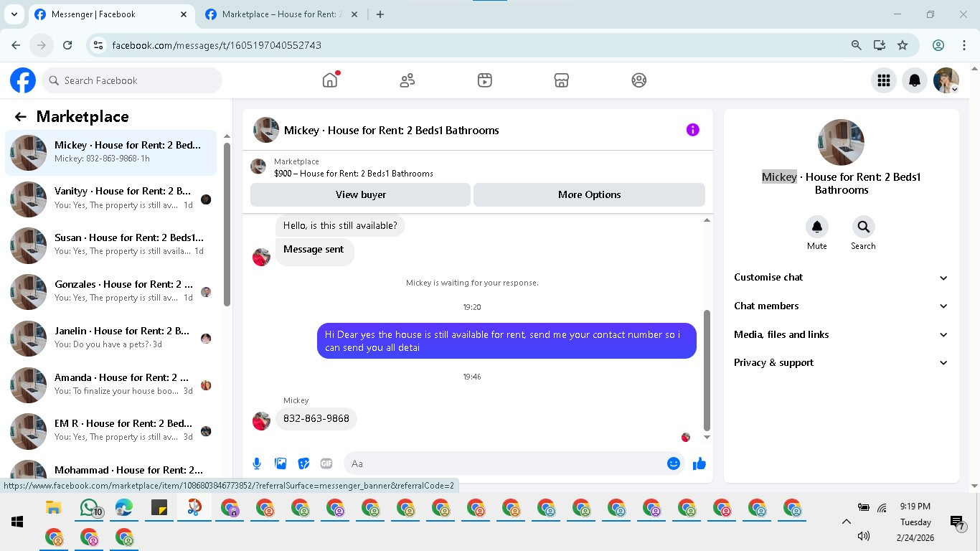Click the View buyer button
The height and width of the screenshot is (551, 980).
tap(360, 194)
